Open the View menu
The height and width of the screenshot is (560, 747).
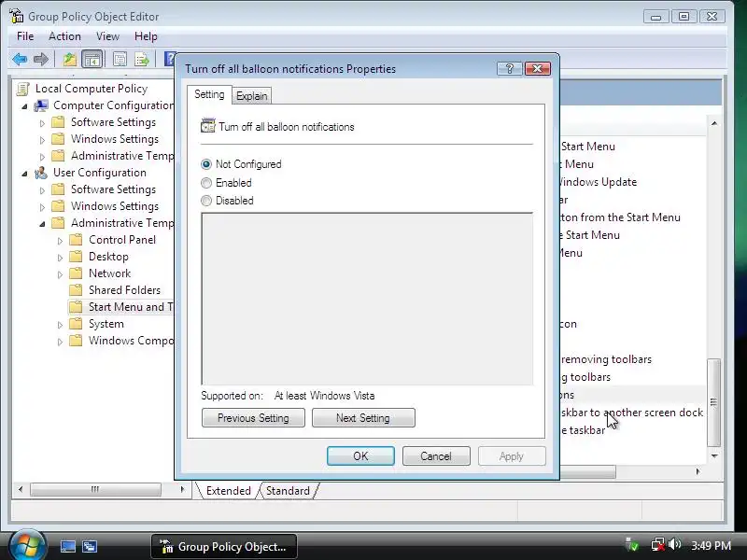tap(107, 36)
